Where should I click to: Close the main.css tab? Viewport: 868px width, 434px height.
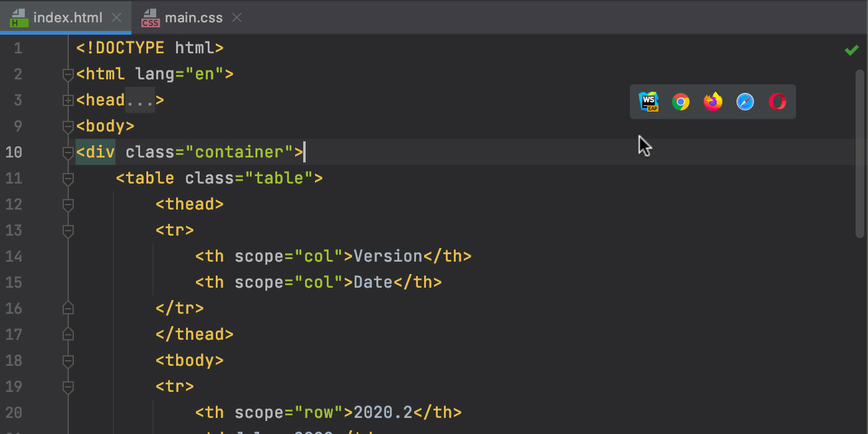point(236,17)
